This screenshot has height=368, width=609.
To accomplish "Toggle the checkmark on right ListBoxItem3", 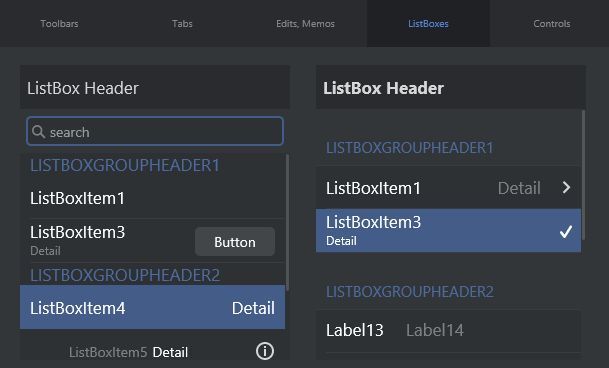I will click(566, 232).
